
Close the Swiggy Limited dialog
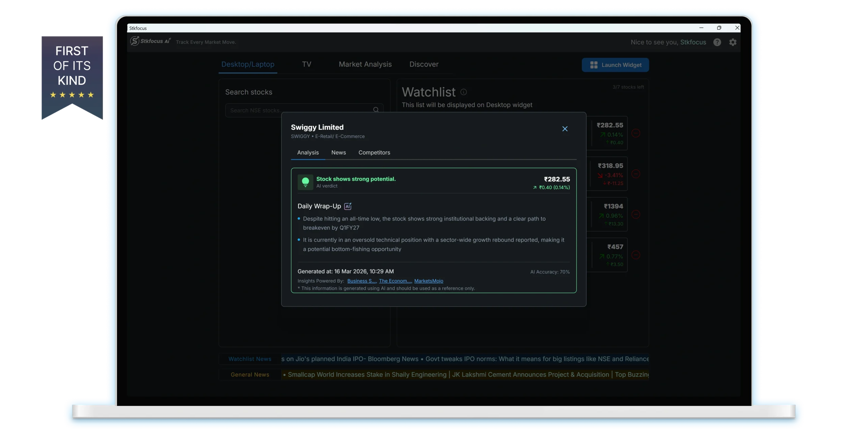point(565,129)
